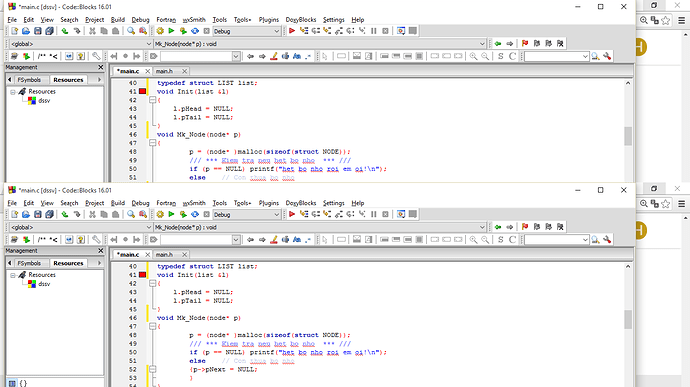Click the Build gear icon in the upper window
Viewport: 690px width, 387px height.
point(160,31)
